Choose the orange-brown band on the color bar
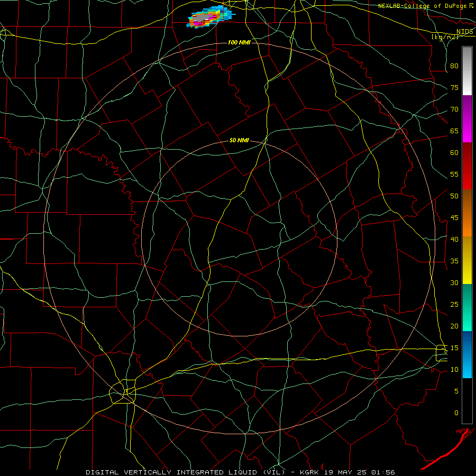476x476 pixels. pyautogui.click(x=467, y=213)
